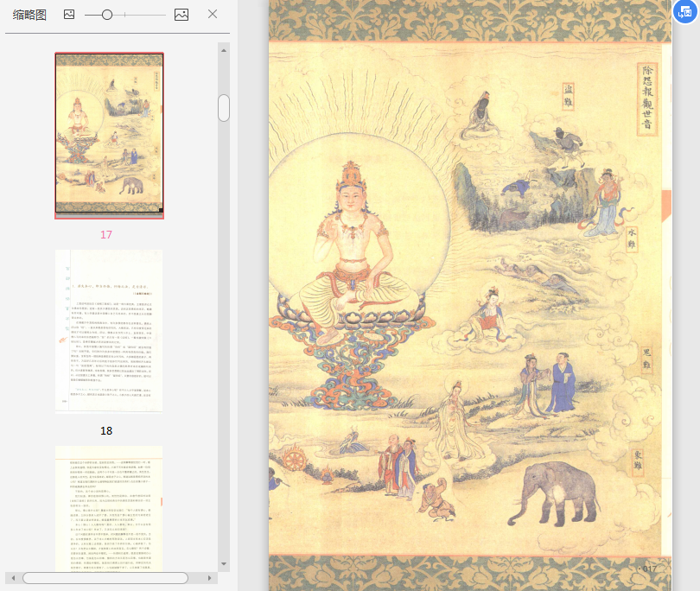
Task: Click the horizontal scroll-right arrow
Action: (209, 578)
